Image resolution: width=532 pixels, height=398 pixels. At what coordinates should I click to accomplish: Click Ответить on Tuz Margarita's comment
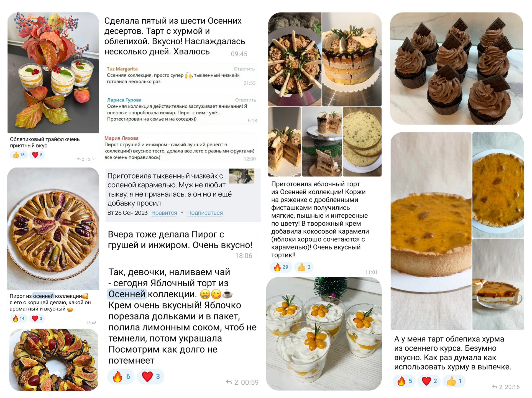coord(244,69)
